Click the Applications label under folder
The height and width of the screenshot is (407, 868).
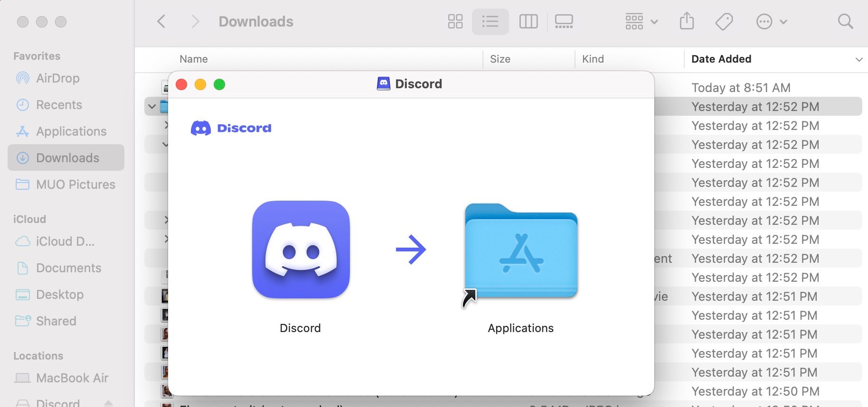coord(520,328)
